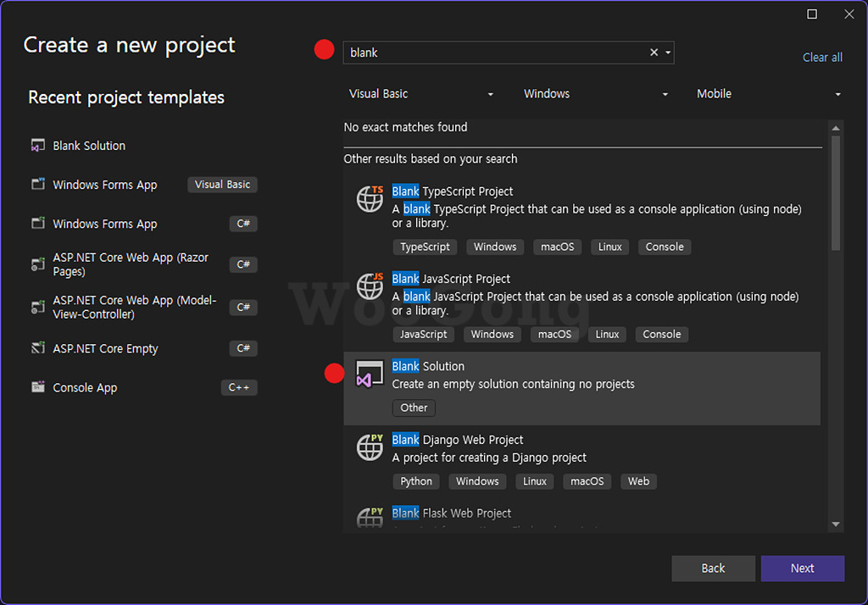868x605 pixels.
Task: Click the Blank Solution icon in recent templates
Action: click(37, 146)
